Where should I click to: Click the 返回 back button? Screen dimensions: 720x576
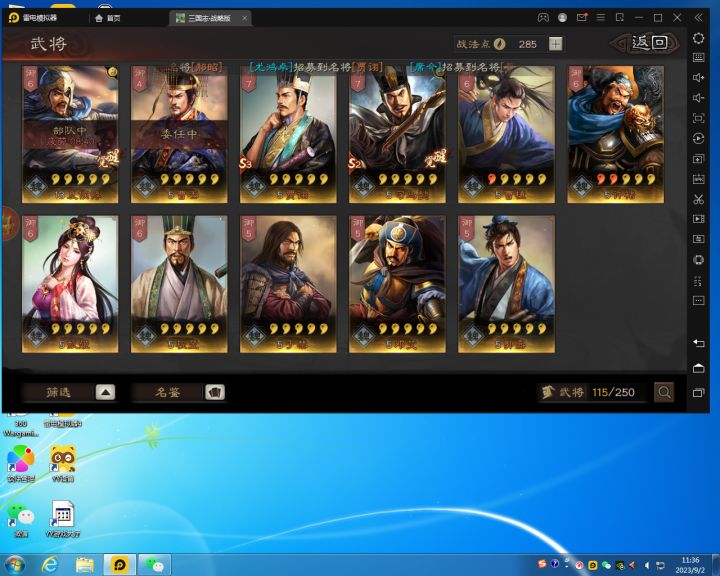click(645, 43)
